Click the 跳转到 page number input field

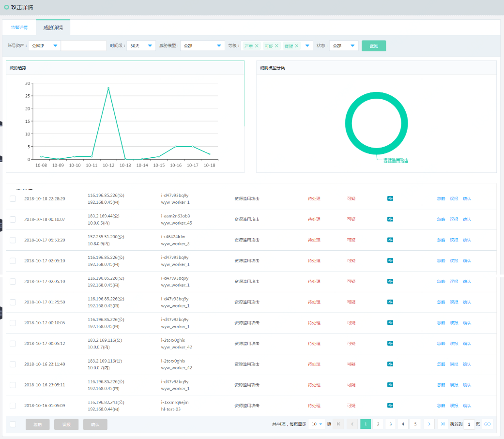pyautogui.click(x=469, y=424)
